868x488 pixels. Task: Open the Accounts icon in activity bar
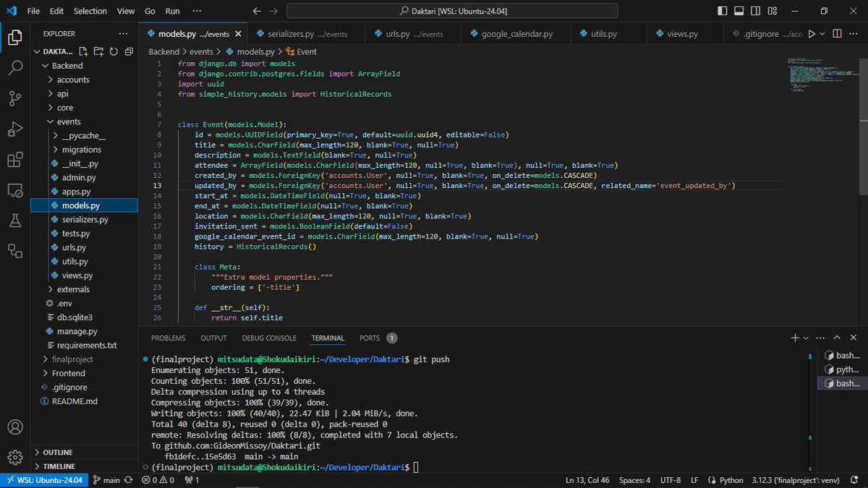[x=14, y=427]
